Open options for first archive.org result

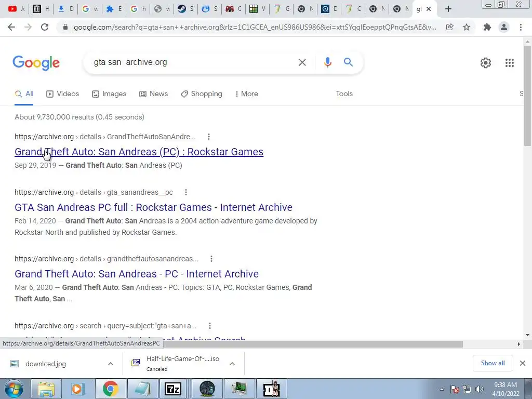[x=209, y=137]
